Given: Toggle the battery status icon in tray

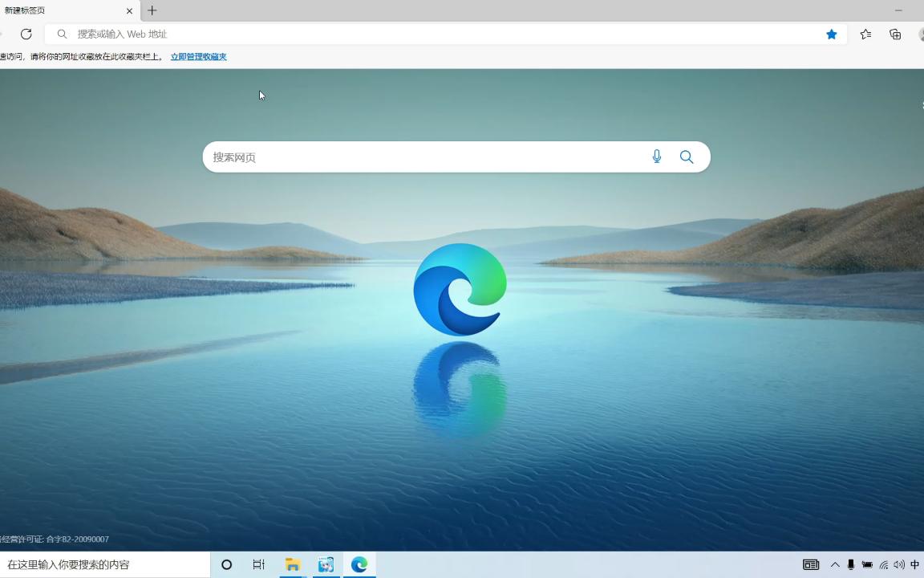Looking at the screenshot, I should 867,564.
